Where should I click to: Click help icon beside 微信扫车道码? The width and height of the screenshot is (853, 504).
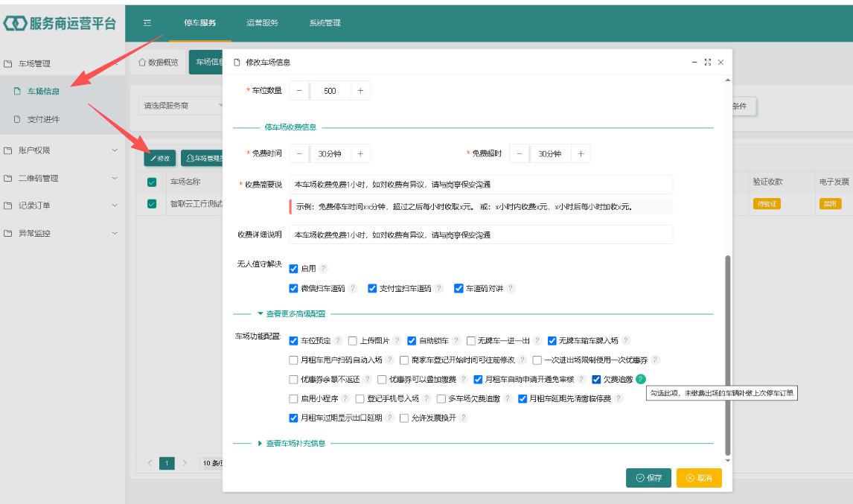coord(353,288)
